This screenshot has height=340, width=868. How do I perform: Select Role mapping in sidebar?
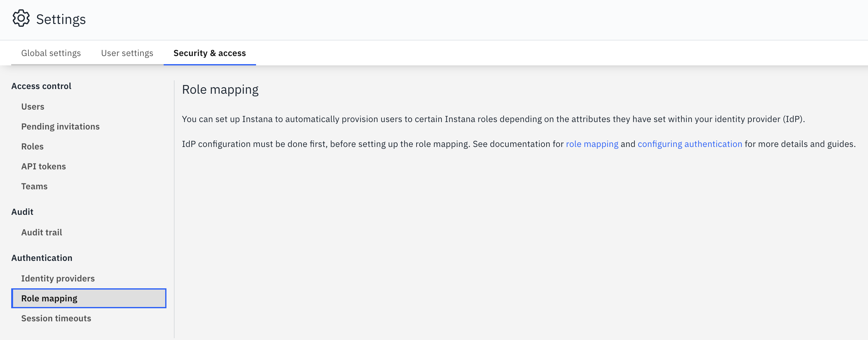pyautogui.click(x=89, y=298)
